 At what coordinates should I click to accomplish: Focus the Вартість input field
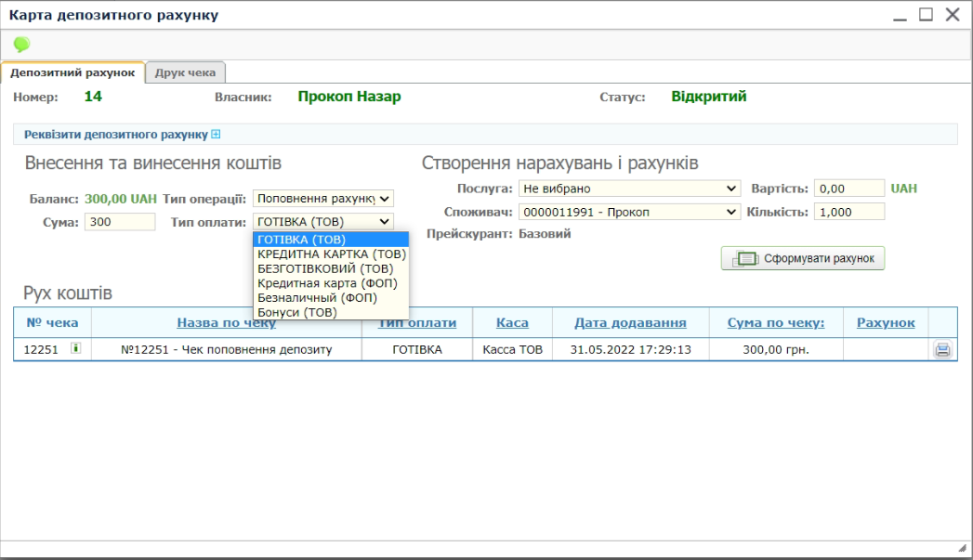click(x=848, y=189)
